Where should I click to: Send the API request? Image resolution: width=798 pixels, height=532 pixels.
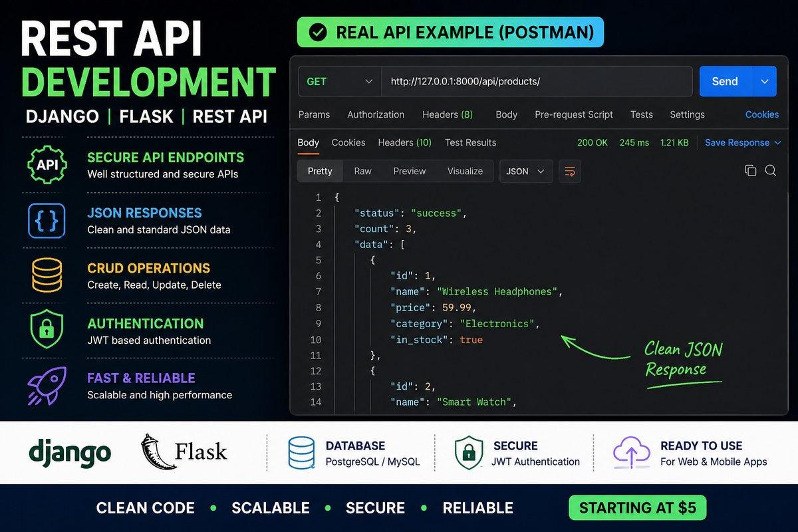pos(726,81)
